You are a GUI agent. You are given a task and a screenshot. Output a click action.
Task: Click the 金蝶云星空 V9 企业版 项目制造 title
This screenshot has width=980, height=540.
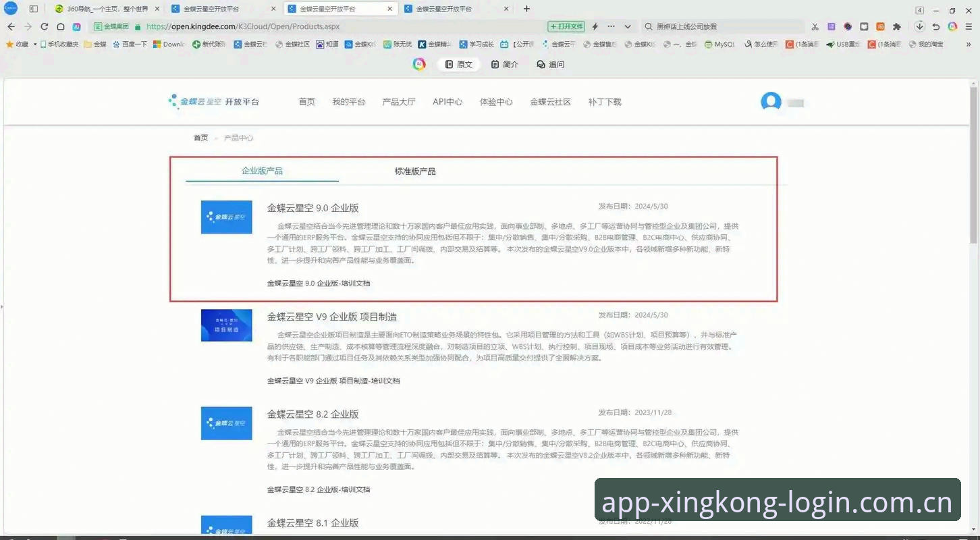pyautogui.click(x=332, y=317)
